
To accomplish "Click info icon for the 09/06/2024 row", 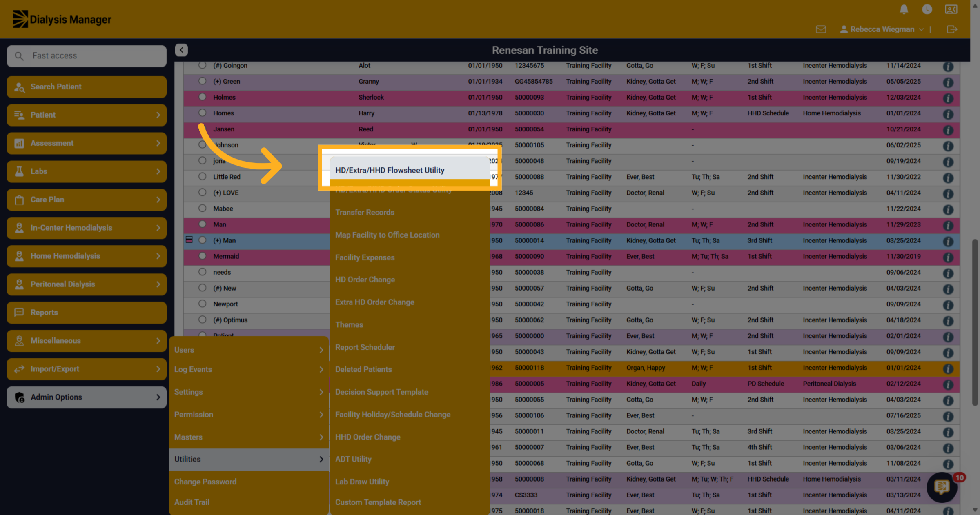I will [948, 273].
